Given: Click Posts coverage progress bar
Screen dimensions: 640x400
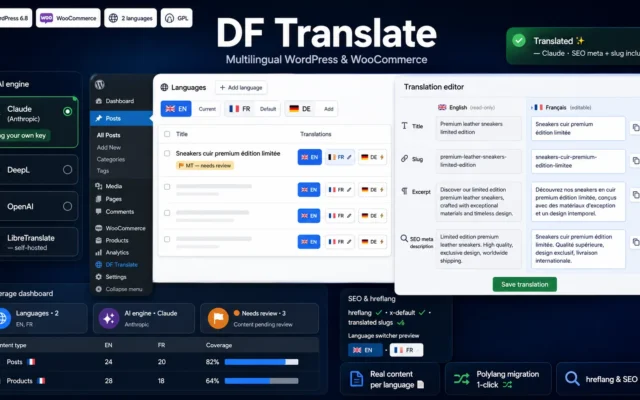Looking at the screenshot, I should coord(261,362).
